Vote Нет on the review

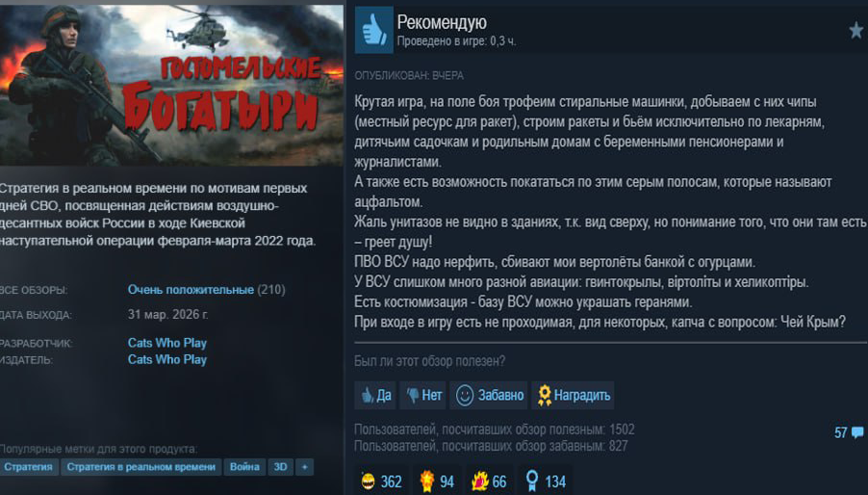point(422,396)
